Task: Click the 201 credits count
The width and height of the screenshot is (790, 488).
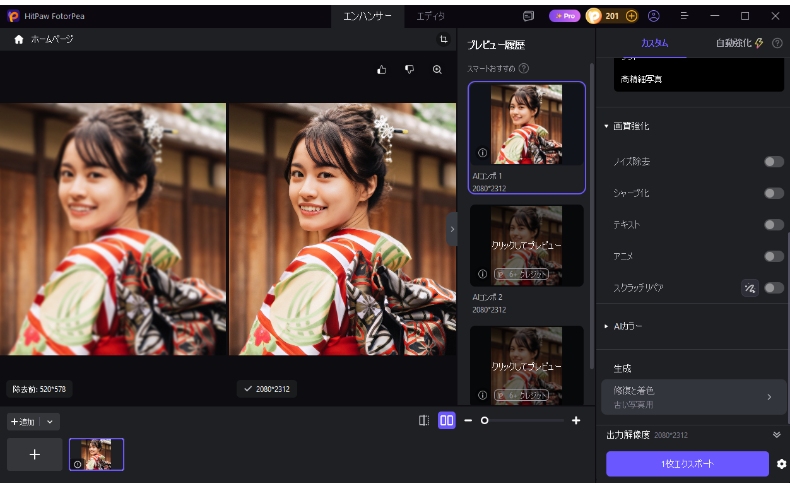Action: click(612, 16)
